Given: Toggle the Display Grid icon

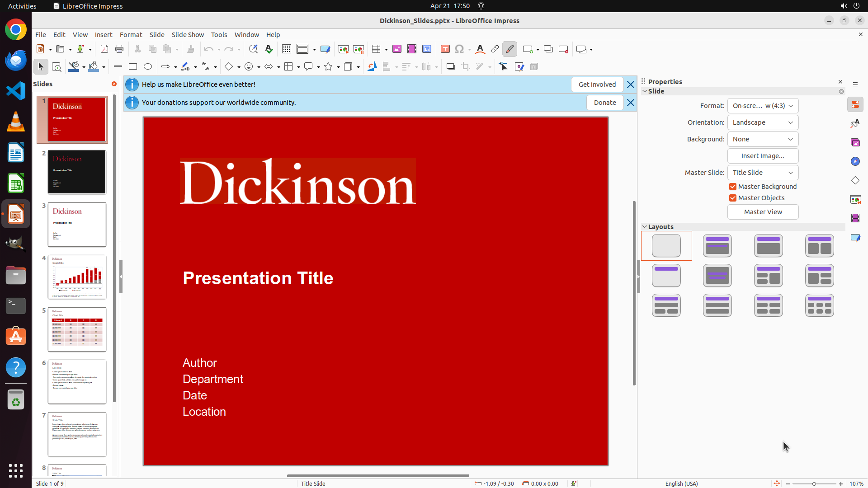Looking at the screenshot, I should click(x=287, y=49).
